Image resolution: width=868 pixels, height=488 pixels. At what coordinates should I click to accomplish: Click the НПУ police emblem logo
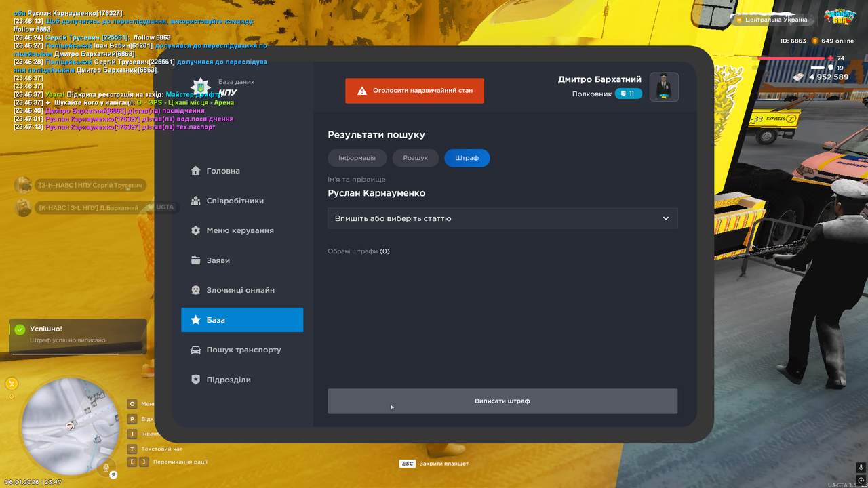201,87
